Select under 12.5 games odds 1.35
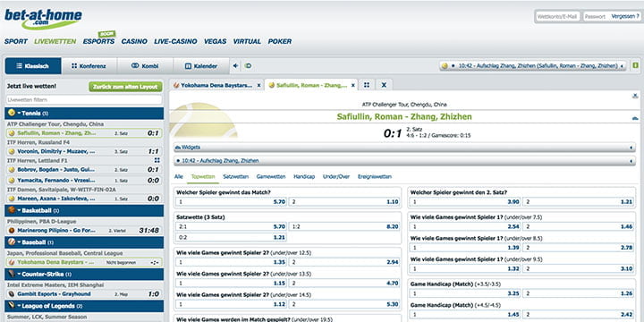 coord(232,262)
